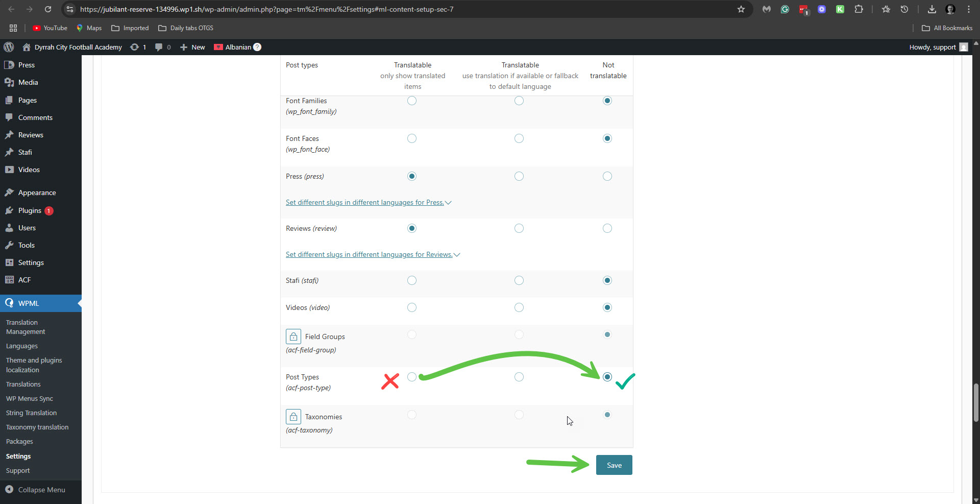Click the WordPress logo in admin bar
Screen dimensions: 980x504
pos(9,47)
